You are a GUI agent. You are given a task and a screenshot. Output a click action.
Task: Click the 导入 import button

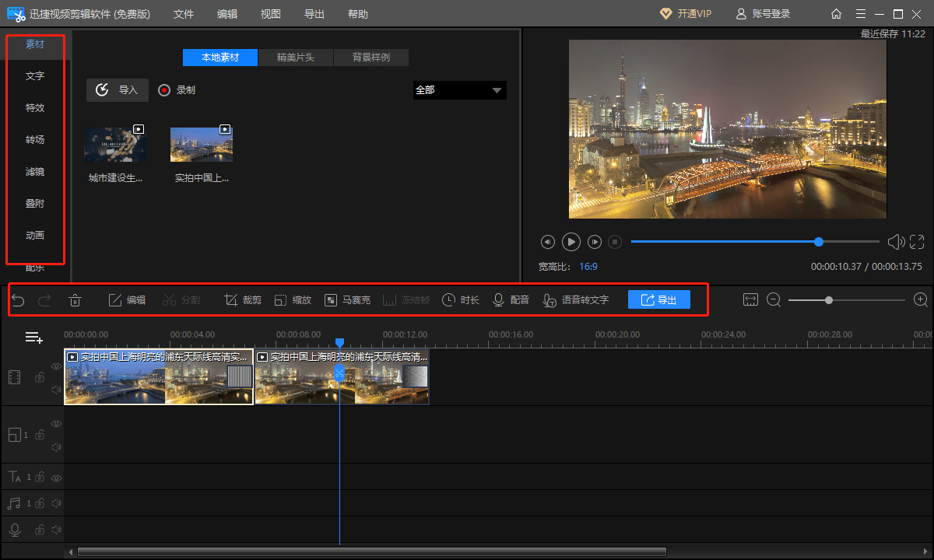[x=117, y=90]
